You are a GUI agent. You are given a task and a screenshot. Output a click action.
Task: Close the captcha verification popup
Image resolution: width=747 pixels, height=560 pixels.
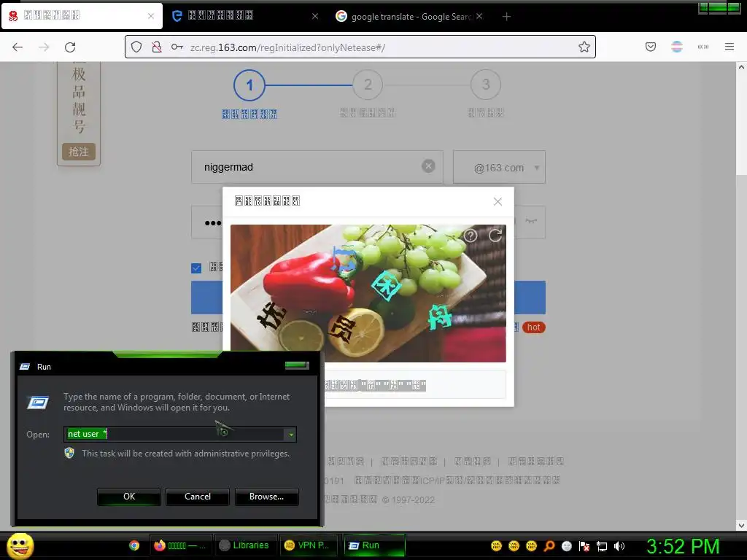pyautogui.click(x=498, y=202)
